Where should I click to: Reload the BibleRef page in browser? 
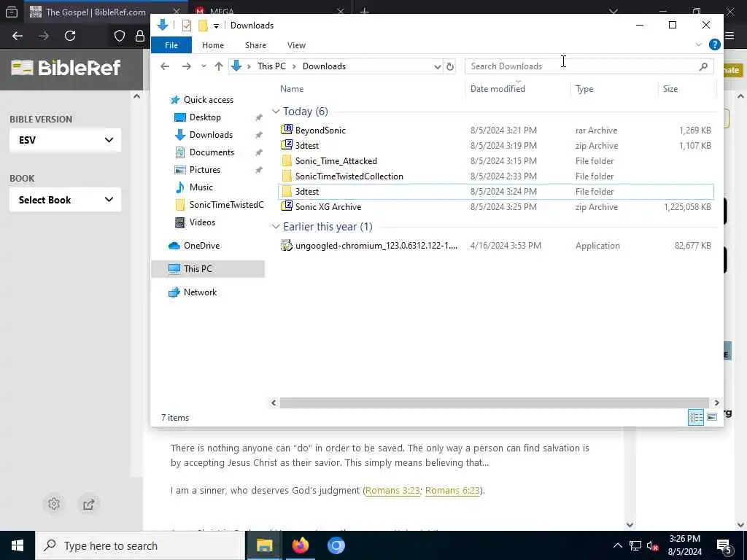coord(70,36)
